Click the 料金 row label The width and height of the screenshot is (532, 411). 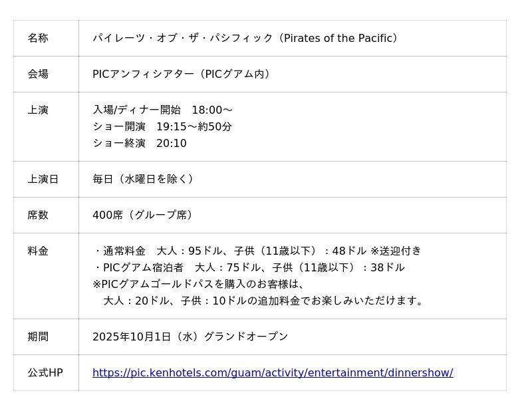click(x=38, y=251)
